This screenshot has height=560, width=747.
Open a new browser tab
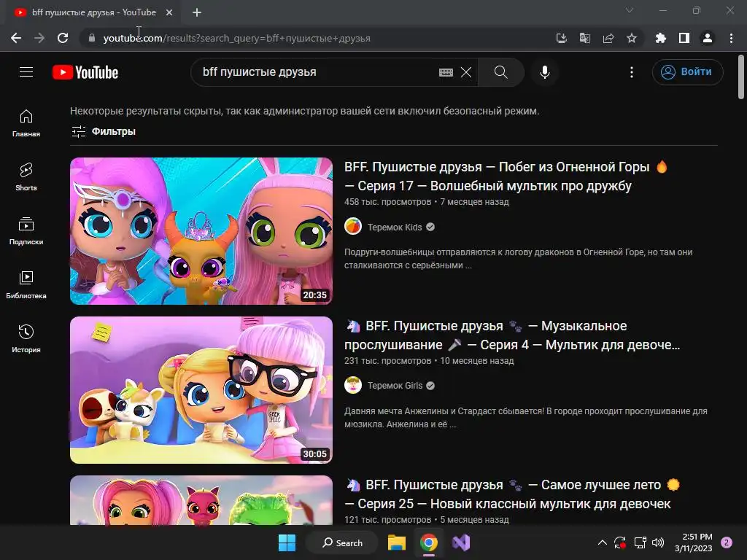pos(197,13)
